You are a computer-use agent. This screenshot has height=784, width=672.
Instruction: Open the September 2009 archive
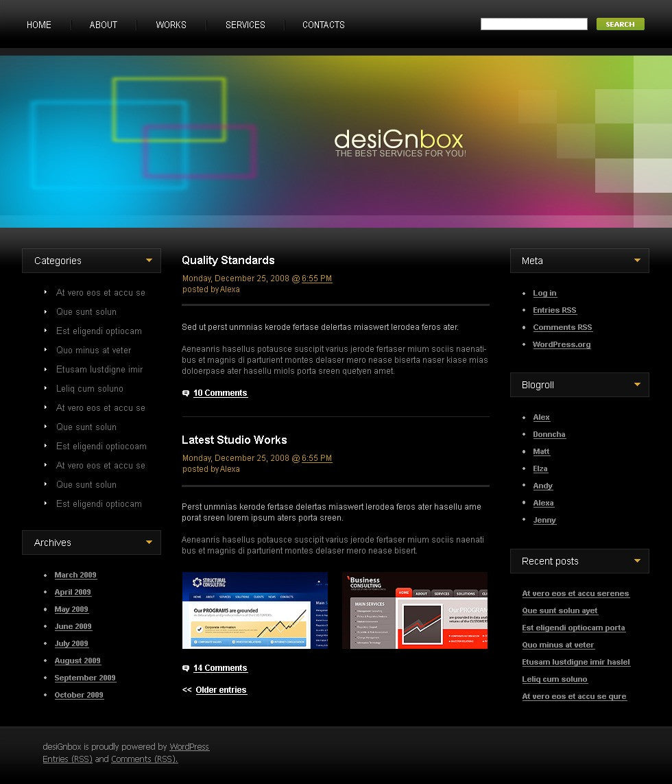coord(85,678)
